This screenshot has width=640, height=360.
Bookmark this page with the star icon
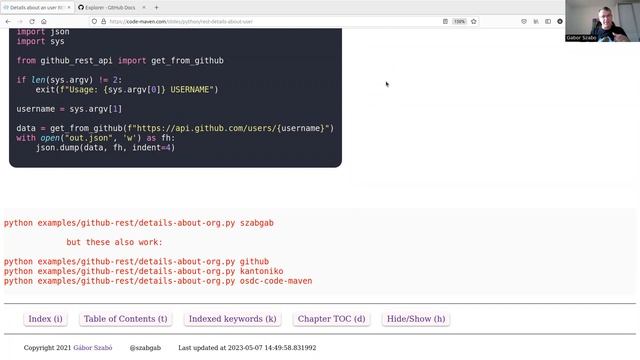point(473,21)
